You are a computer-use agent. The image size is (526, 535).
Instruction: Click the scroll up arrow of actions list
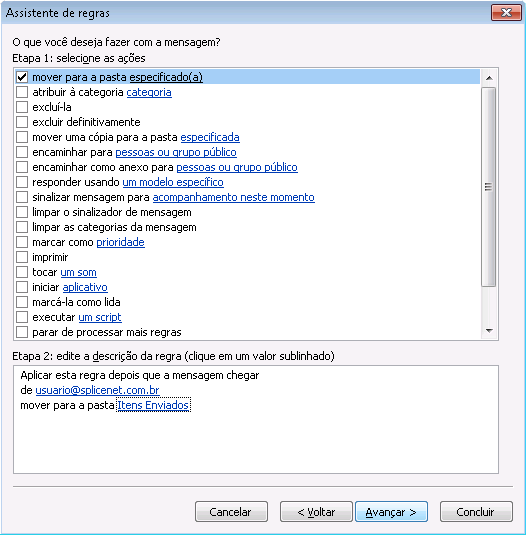(x=489, y=78)
